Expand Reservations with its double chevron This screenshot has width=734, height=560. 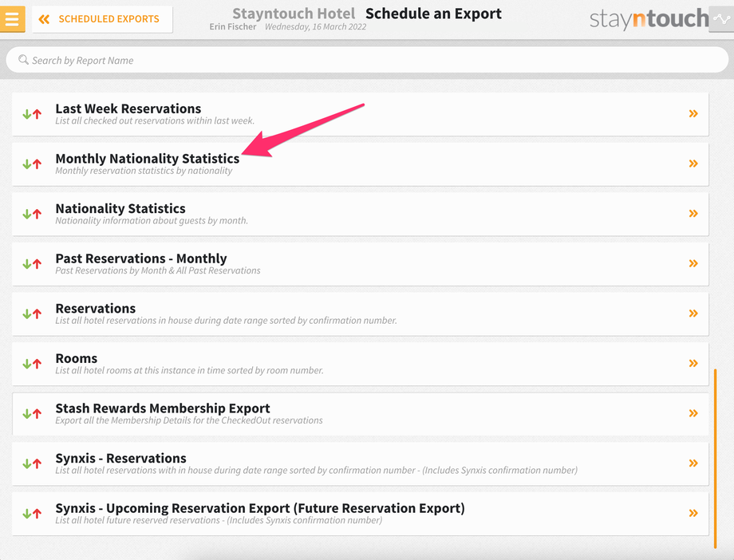pos(693,314)
